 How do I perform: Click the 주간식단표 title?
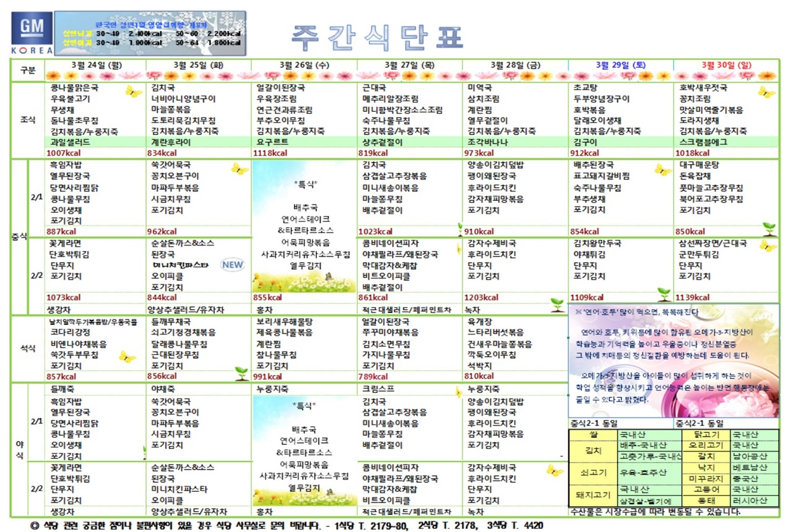tap(377, 36)
